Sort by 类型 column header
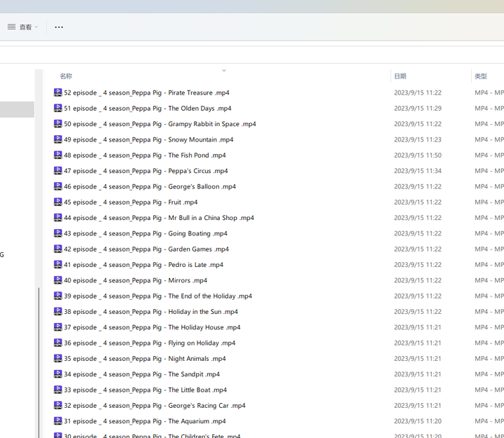The height and width of the screenshot is (438, 504). point(481,76)
